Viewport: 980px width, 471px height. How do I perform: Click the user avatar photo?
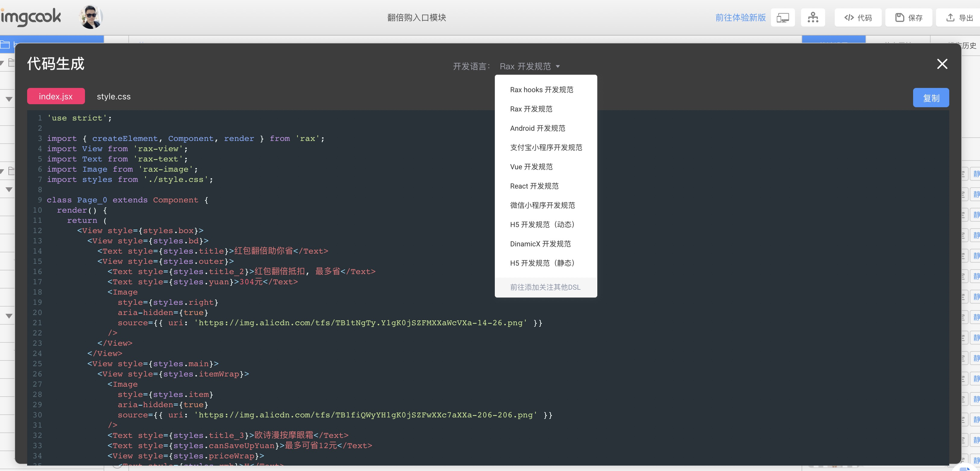click(91, 17)
